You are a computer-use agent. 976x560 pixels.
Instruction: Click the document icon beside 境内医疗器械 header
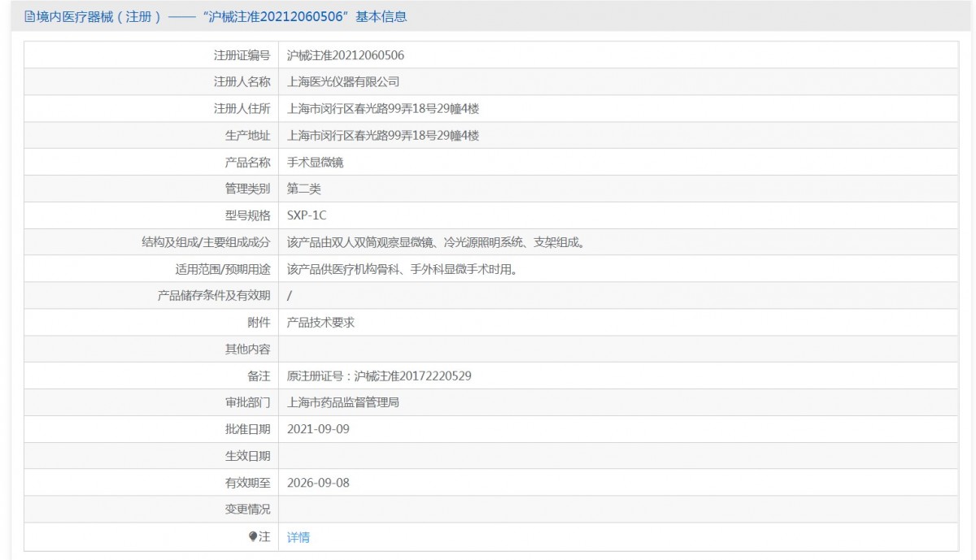pos(29,16)
